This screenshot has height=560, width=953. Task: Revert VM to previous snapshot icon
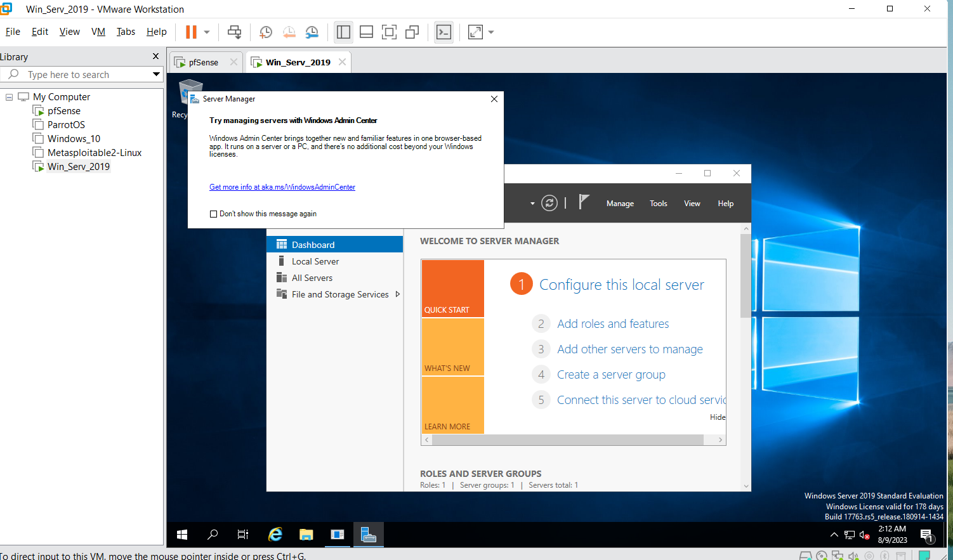coord(289,32)
